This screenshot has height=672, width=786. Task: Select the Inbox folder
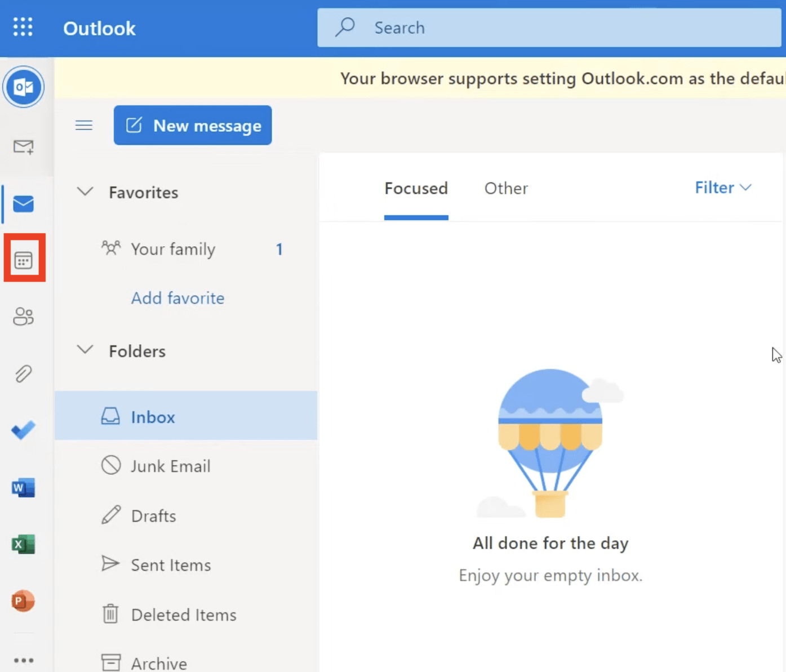point(186,416)
